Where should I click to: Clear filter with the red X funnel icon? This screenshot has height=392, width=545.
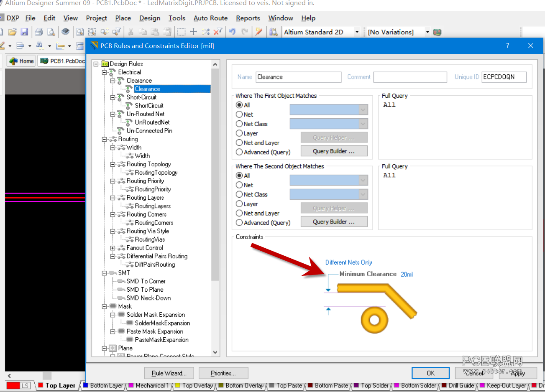(x=217, y=32)
